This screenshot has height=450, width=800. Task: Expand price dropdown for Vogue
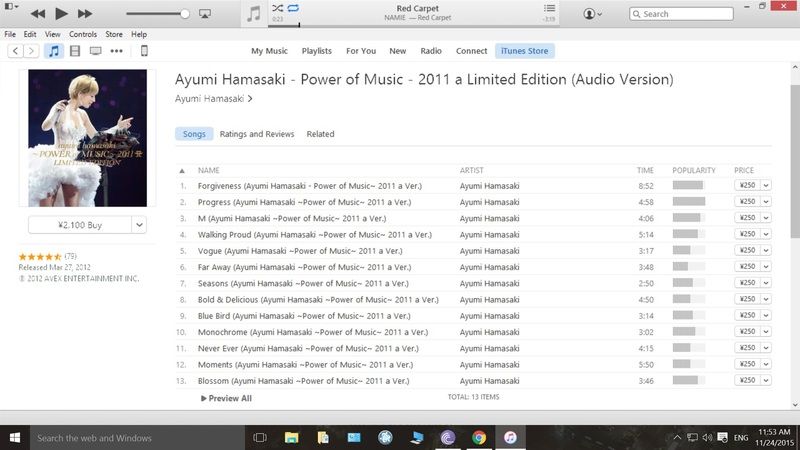point(766,251)
